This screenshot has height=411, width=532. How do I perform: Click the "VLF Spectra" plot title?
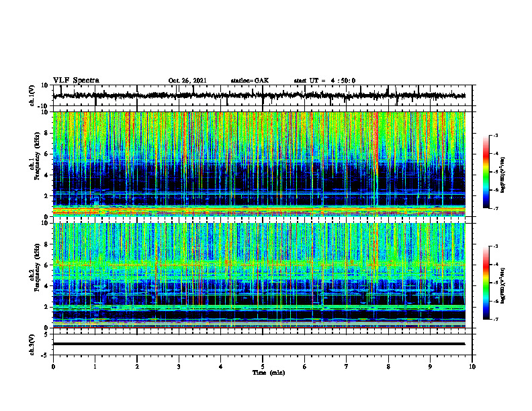(76, 81)
